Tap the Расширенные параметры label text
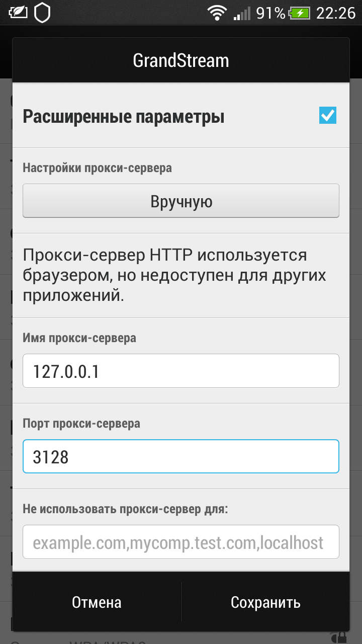This screenshot has width=362, height=644. 124,117
